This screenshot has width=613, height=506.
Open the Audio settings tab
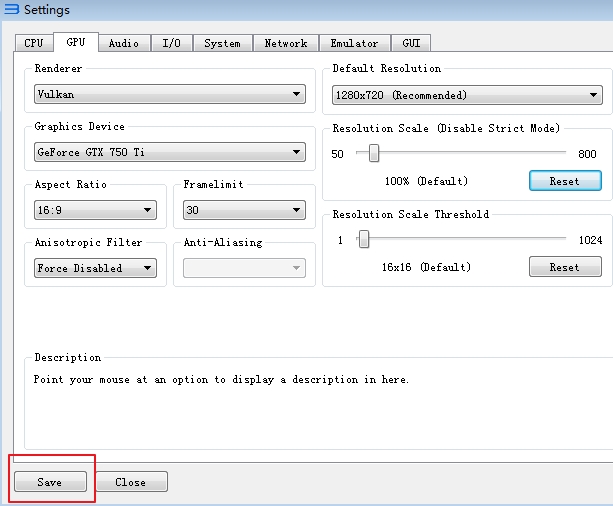[124, 43]
